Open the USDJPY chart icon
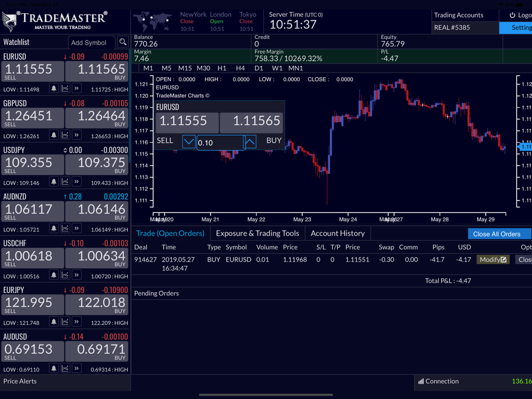Screen dimensions: 532x399 65,182
